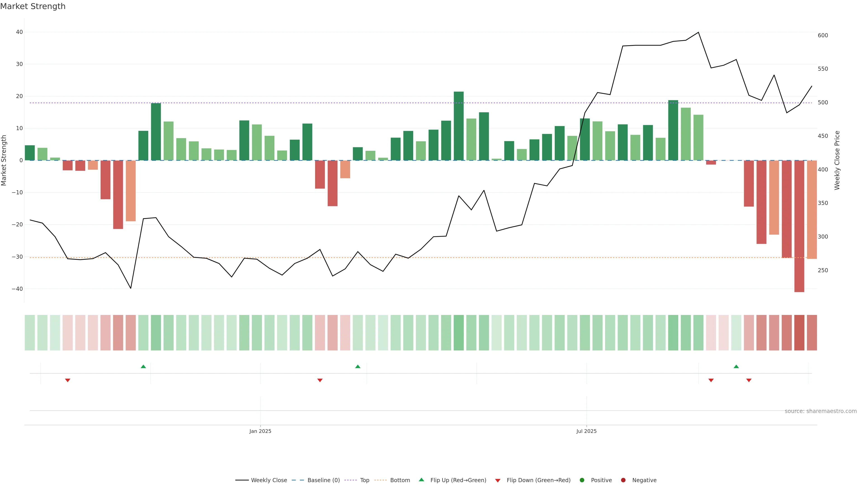The height and width of the screenshot is (488, 868).
Task: Click the dark red Negative legend dot
Action: coord(623,480)
